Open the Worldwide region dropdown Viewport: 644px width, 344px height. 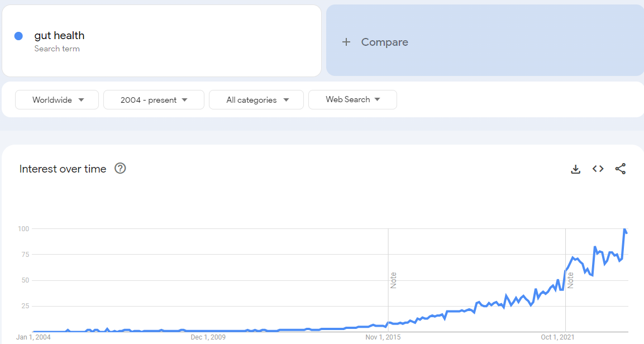[56, 100]
